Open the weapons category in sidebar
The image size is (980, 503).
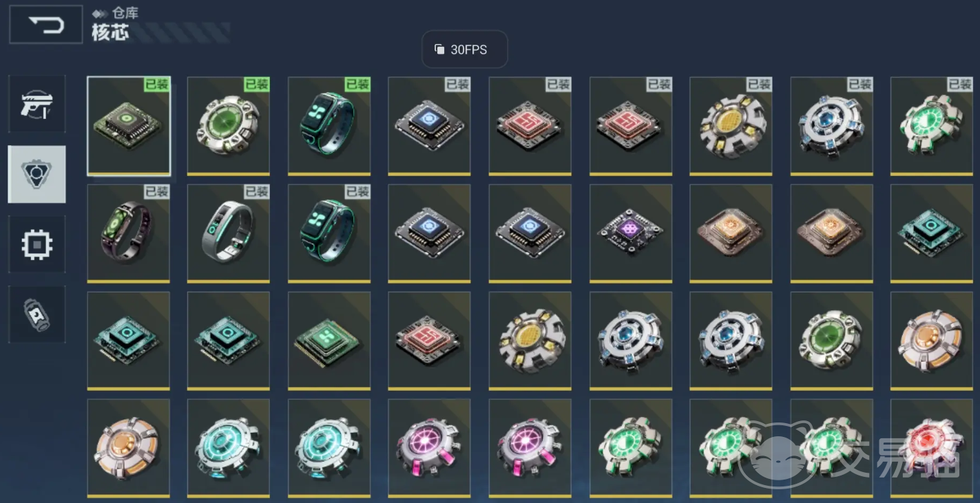click(37, 104)
